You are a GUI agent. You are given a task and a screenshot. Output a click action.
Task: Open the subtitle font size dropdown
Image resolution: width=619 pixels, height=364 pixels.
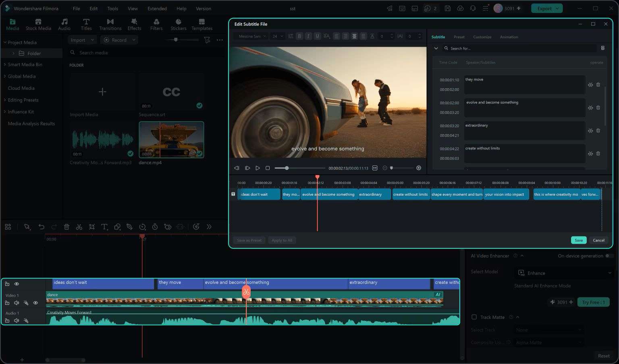coord(277,36)
